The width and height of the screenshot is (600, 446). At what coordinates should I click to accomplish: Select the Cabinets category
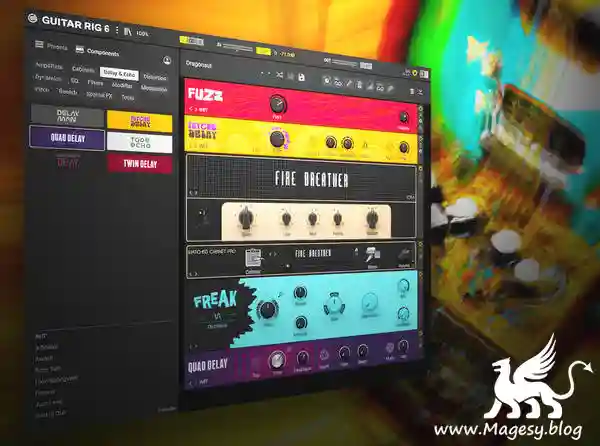coord(83,69)
